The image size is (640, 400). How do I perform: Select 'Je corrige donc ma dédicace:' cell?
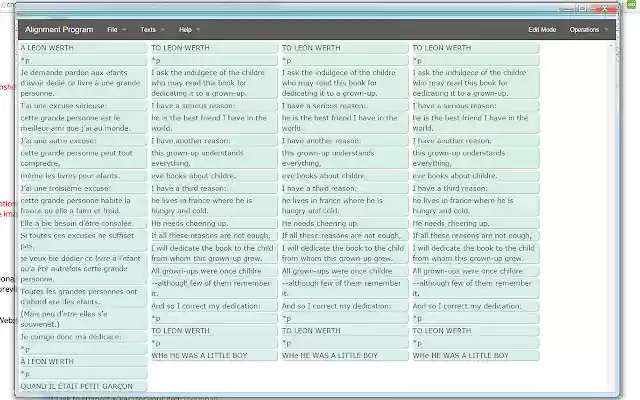[x=83, y=337]
